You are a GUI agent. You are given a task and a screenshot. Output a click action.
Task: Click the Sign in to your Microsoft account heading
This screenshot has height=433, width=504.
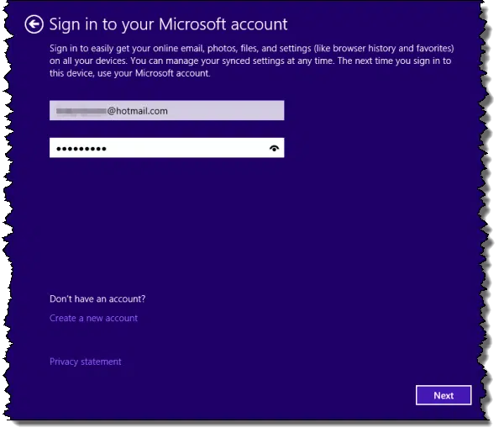(168, 24)
